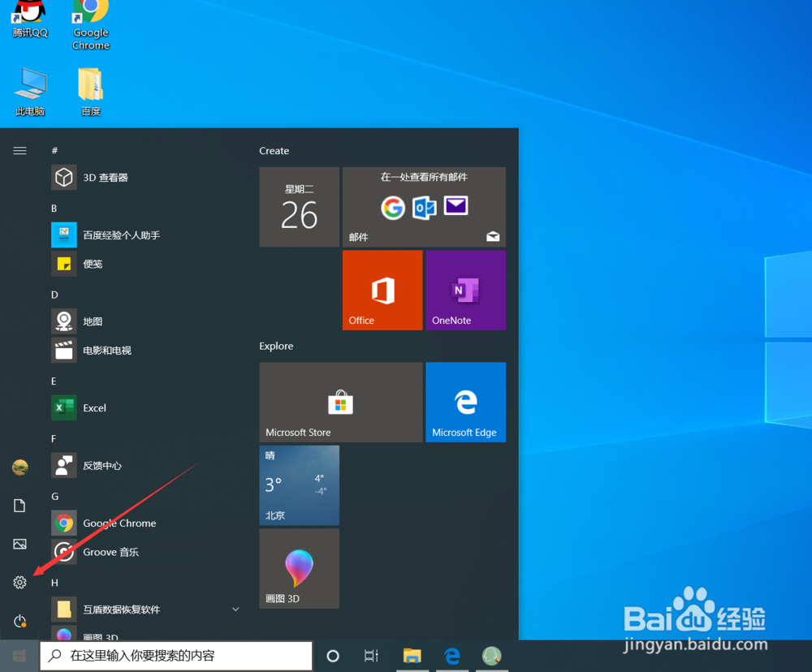
Task: Click the Start button on the taskbar
Action: (18, 655)
